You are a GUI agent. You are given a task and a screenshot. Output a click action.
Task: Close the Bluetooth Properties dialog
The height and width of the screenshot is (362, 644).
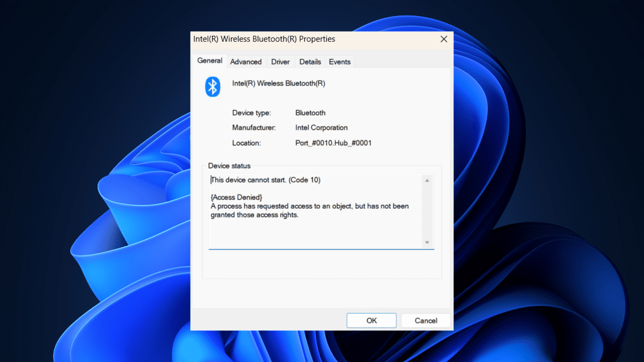444,39
